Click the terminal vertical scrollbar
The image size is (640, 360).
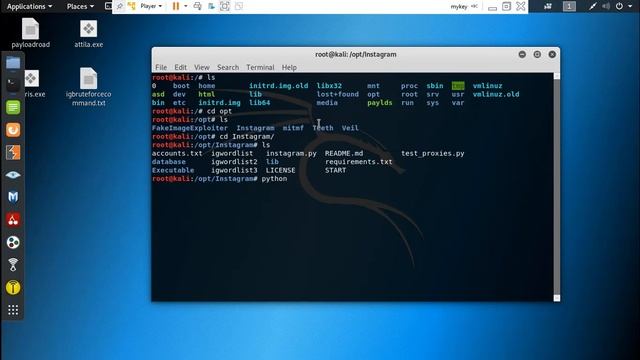(x=557, y=187)
